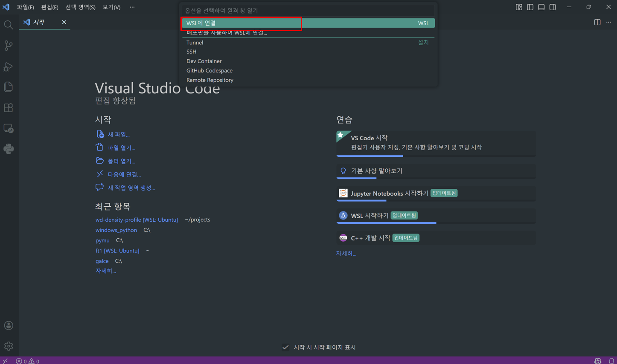Screen dimensions: 617x364
Task: Uncheck show welcome page on startup
Action: pyautogui.click(x=285, y=347)
